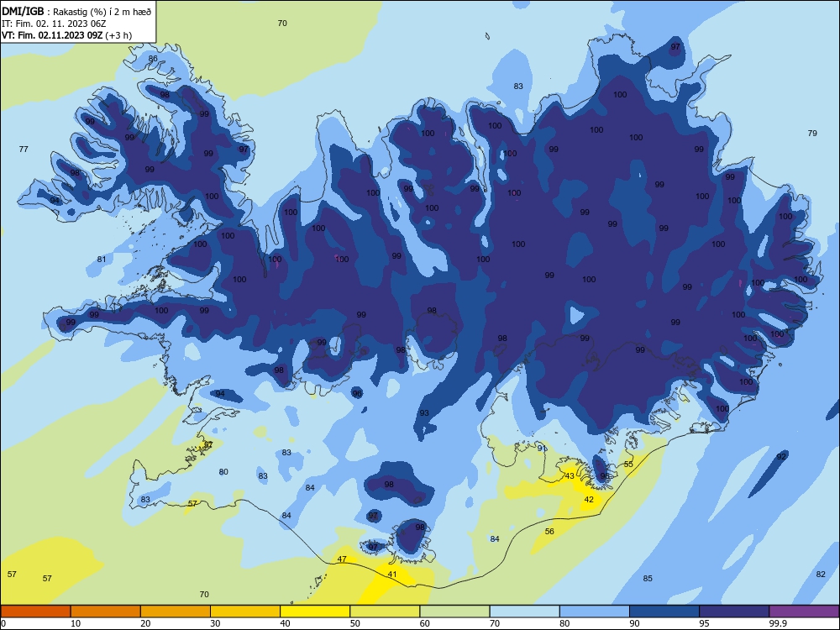Click the legend tick label '99.9'
The height and width of the screenshot is (630, 840).
pyautogui.click(x=778, y=623)
